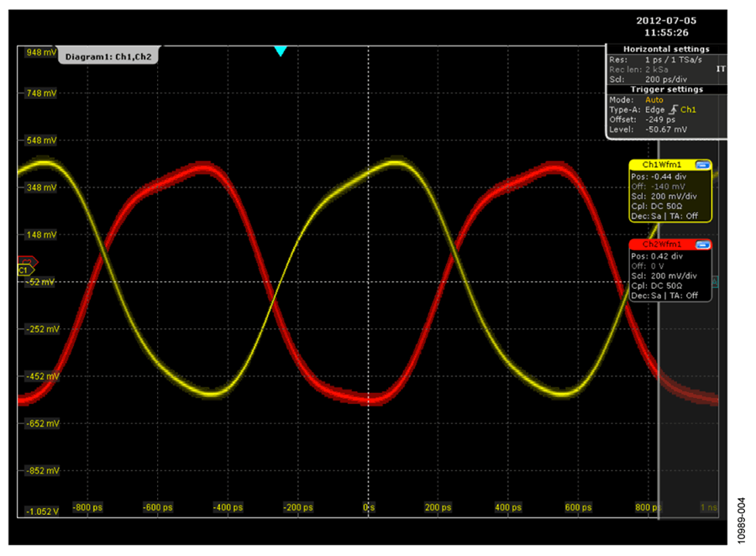The height and width of the screenshot is (556, 756).
Task: Select the Diagram1: Ch1,Ch2 tab
Action: pyautogui.click(x=108, y=56)
